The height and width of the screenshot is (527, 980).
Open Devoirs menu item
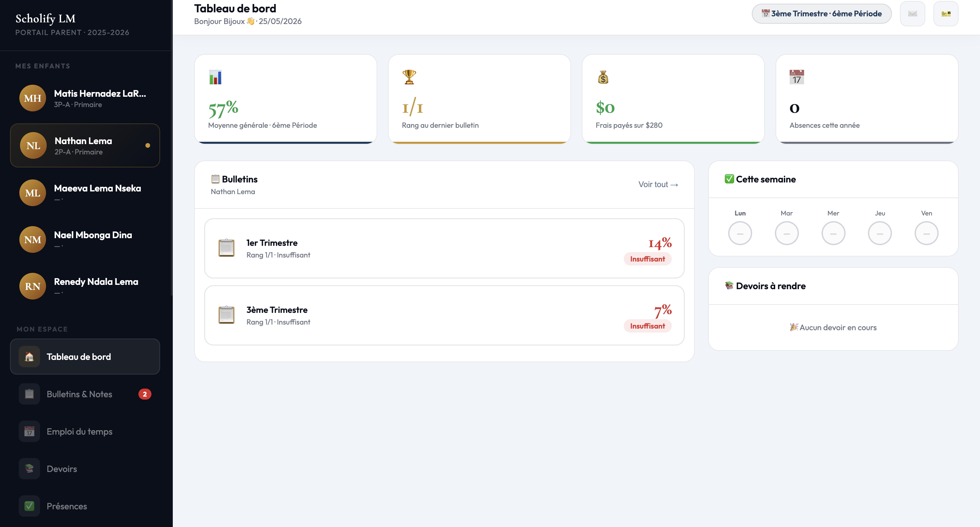85,469
